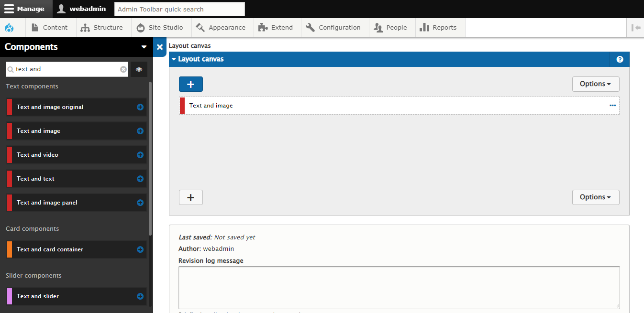
Task: Click Slider components section heading
Action: [x=33, y=276]
